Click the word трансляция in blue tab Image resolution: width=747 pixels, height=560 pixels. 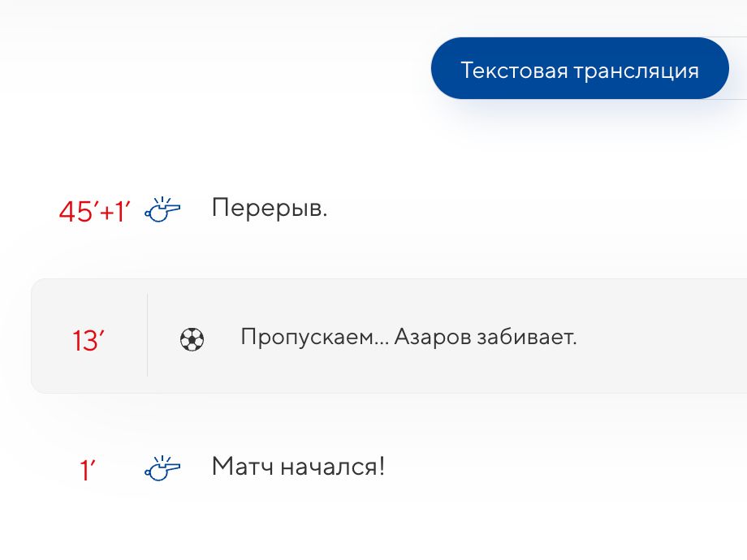point(636,70)
